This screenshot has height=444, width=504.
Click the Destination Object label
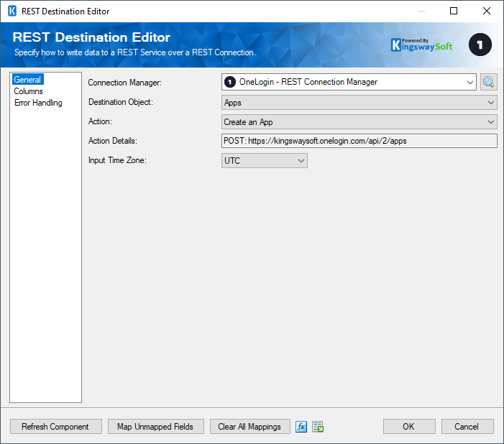(x=121, y=102)
